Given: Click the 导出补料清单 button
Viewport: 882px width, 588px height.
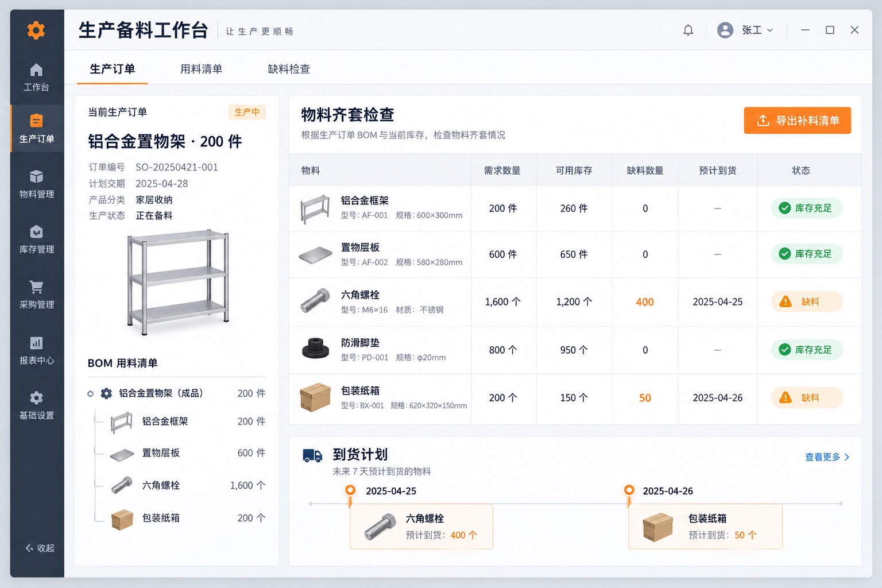Looking at the screenshot, I should tap(798, 121).
